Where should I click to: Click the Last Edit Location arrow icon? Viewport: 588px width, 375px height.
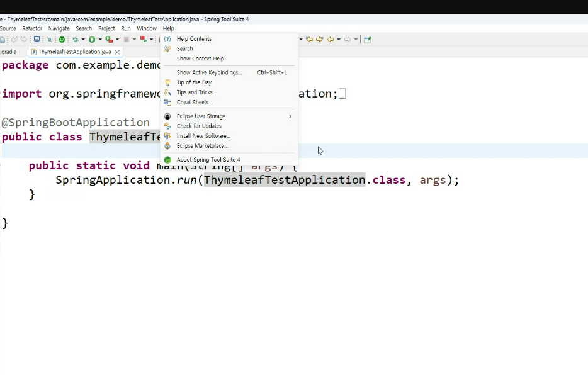coord(309,40)
